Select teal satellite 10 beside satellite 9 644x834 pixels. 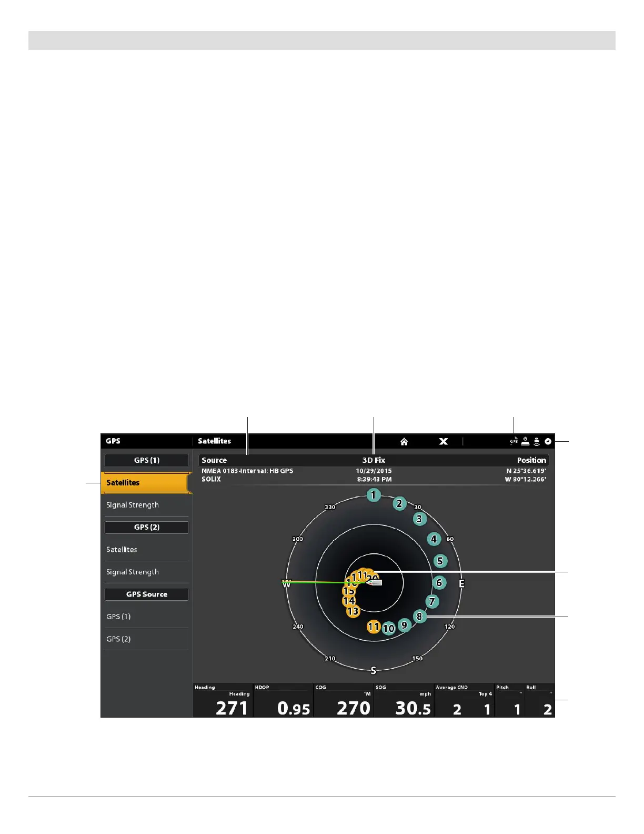pyautogui.click(x=389, y=628)
